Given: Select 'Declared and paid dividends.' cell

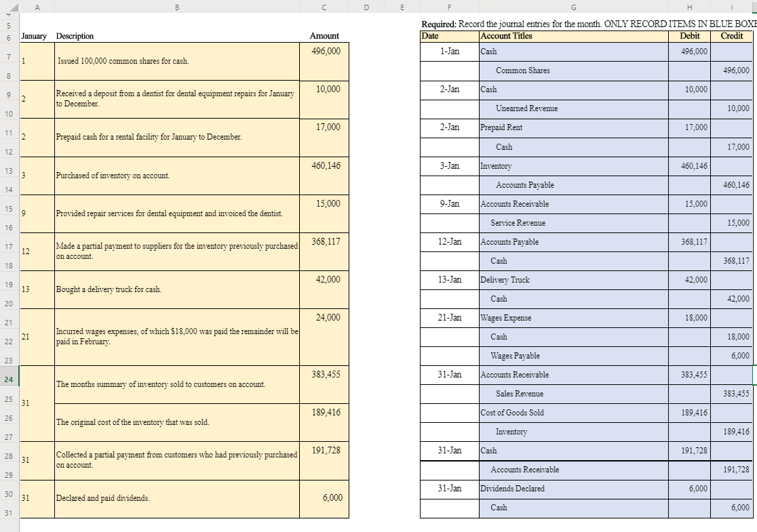Looking at the screenshot, I should pyautogui.click(x=176, y=499).
